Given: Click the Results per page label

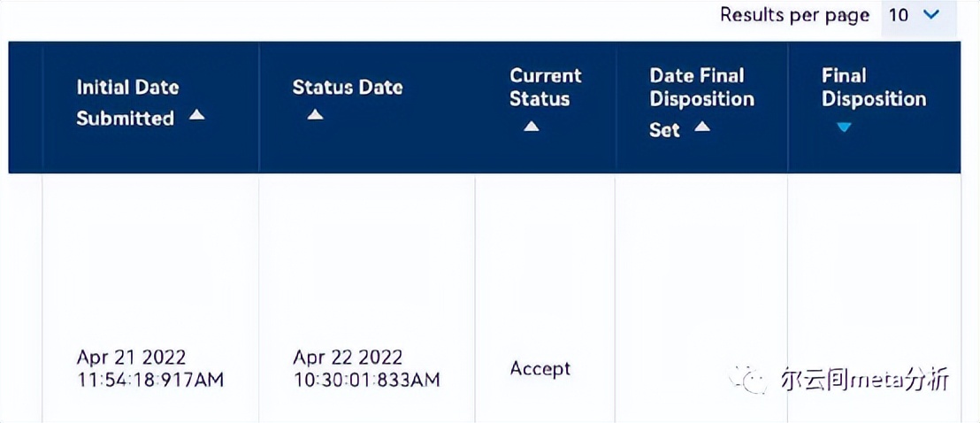Looking at the screenshot, I should point(793,15).
